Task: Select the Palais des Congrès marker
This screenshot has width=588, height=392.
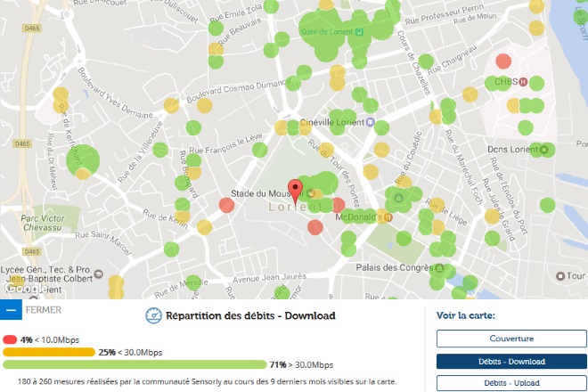Action: tap(436, 266)
